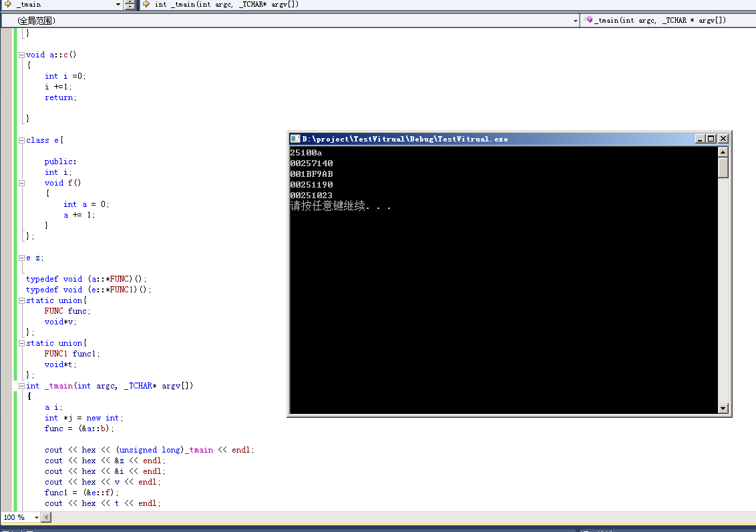Collapse the 'void f()' method block
The width and height of the screenshot is (756, 532).
point(21,183)
